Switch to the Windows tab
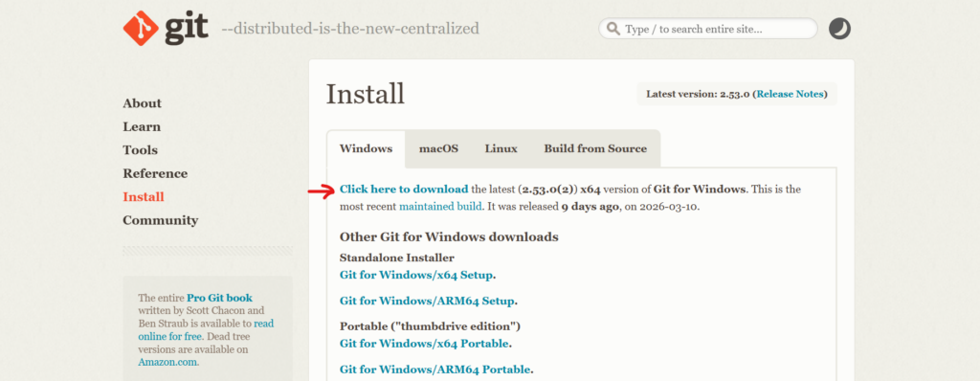This screenshot has width=980, height=381. [x=366, y=149]
